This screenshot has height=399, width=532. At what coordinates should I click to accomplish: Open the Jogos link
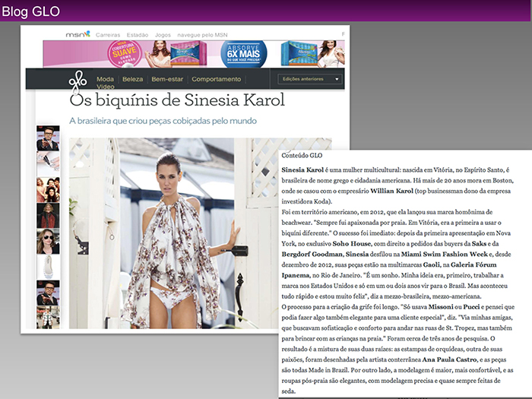pyautogui.click(x=163, y=35)
